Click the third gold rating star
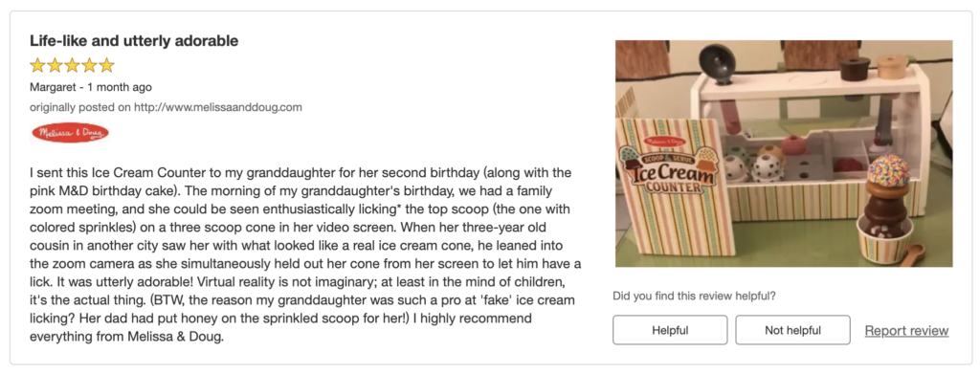 pos(73,66)
